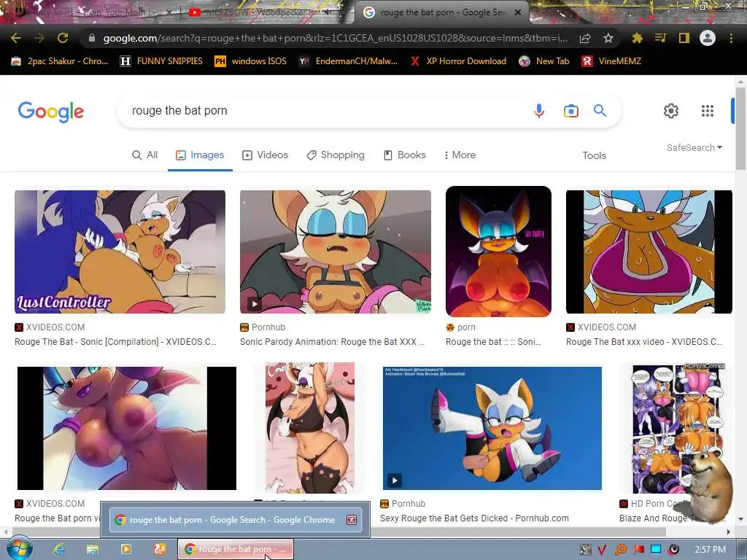
Task: Click the vertical scrollbar thumb
Action: coord(740,128)
